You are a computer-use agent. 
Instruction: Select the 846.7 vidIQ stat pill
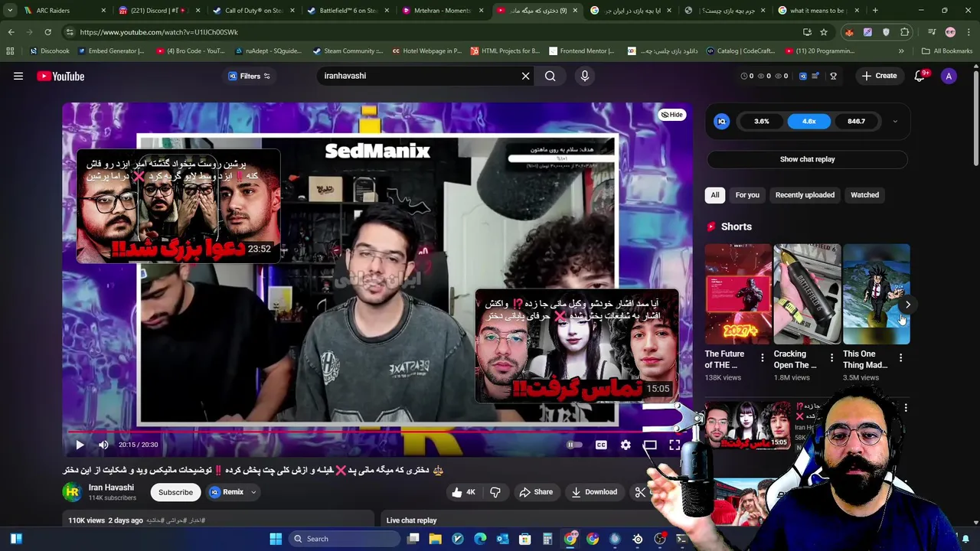[x=856, y=121]
